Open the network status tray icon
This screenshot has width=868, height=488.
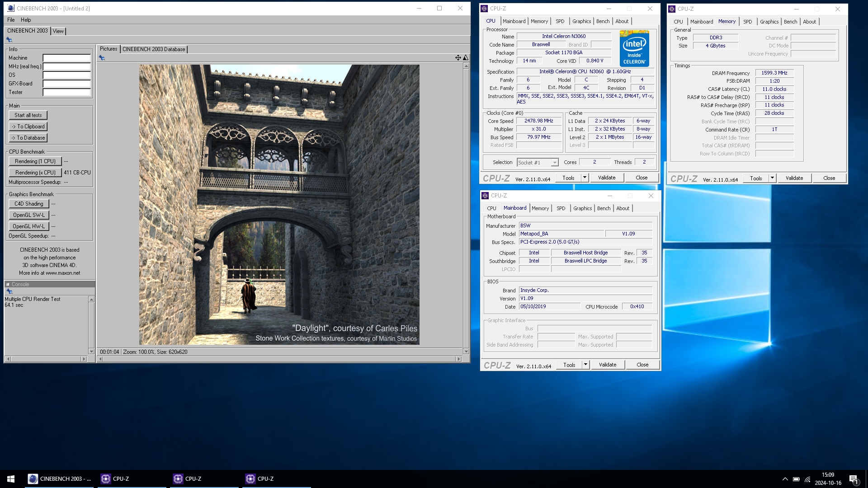(808, 479)
